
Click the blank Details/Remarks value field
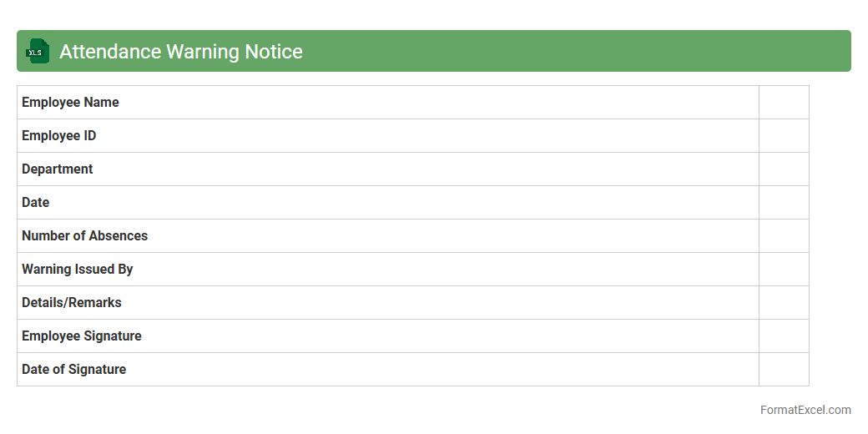[784, 303]
